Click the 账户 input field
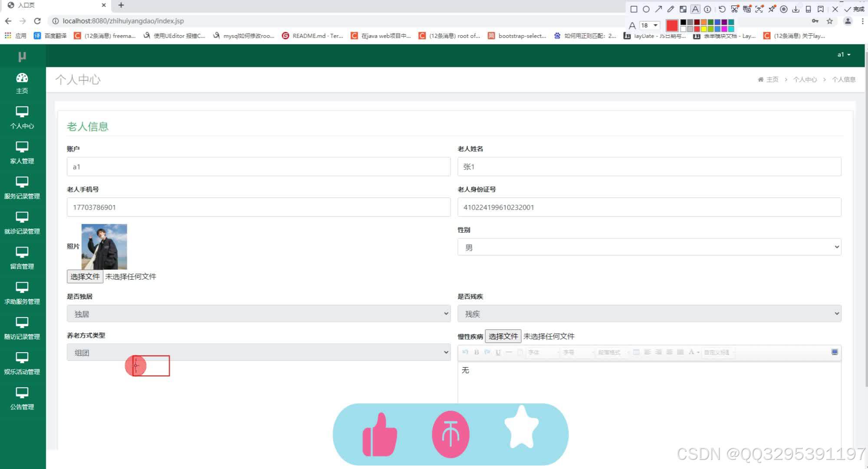Image resolution: width=868 pixels, height=469 pixels. (x=259, y=167)
